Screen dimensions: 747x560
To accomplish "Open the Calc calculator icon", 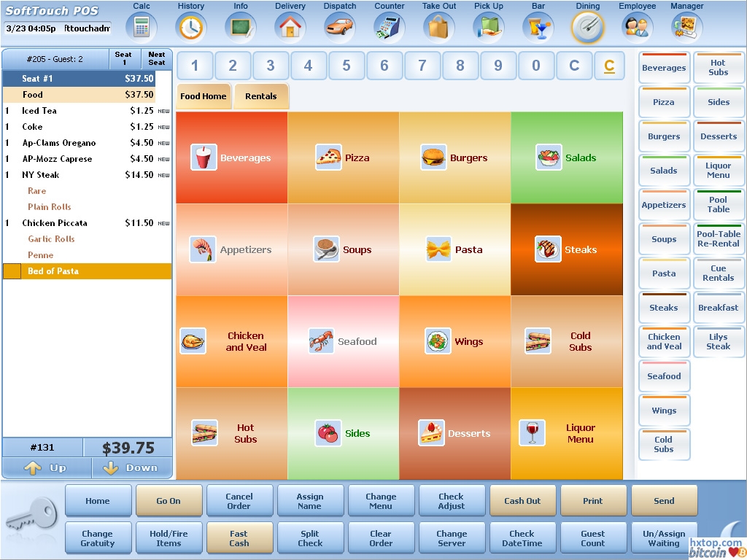I will tap(142, 28).
